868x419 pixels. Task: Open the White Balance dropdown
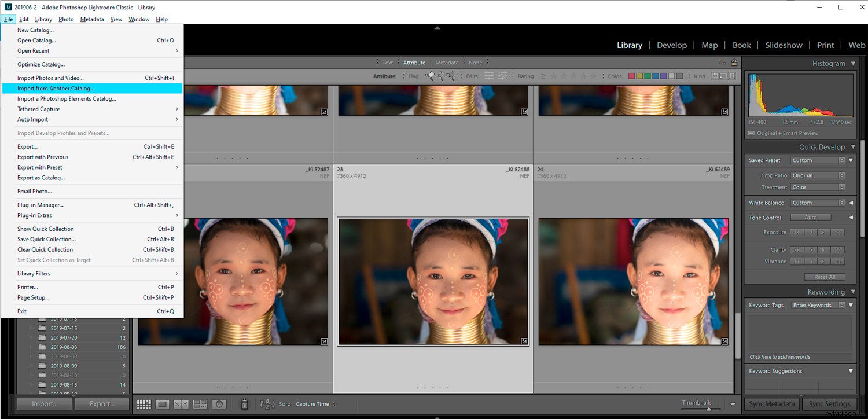(818, 203)
